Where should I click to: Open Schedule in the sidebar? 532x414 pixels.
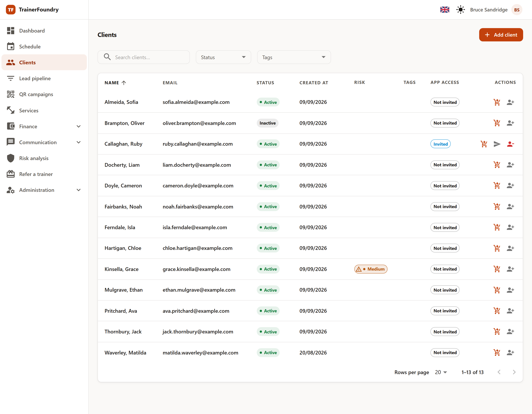(44, 47)
